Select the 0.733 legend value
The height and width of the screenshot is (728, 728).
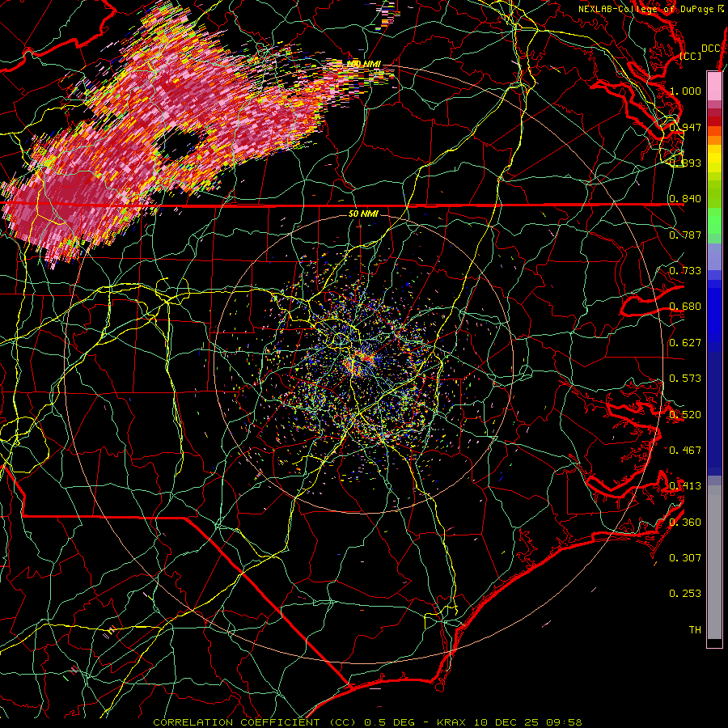[685, 270]
